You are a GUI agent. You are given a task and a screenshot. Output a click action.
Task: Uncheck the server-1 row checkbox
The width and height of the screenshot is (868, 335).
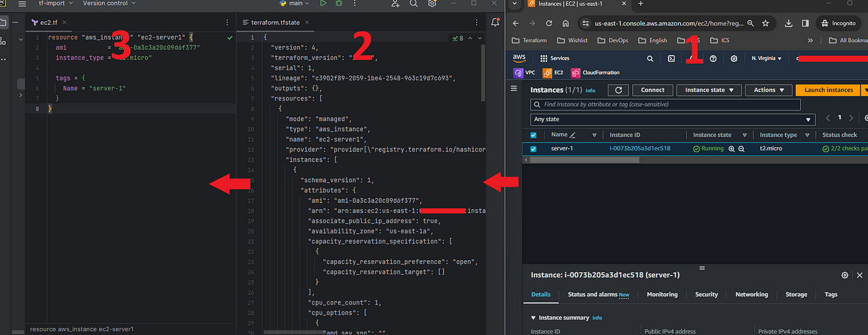(x=534, y=148)
